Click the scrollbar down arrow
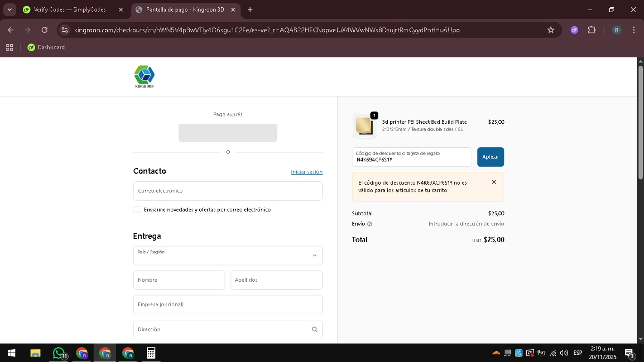The height and width of the screenshot is (362, 644). 641,339
